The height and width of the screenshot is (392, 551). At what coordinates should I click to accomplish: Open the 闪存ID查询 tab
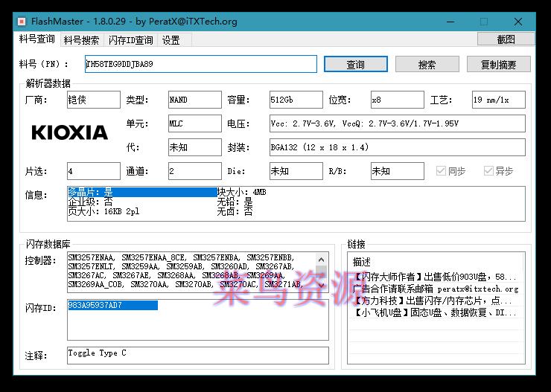click(131, 40)
